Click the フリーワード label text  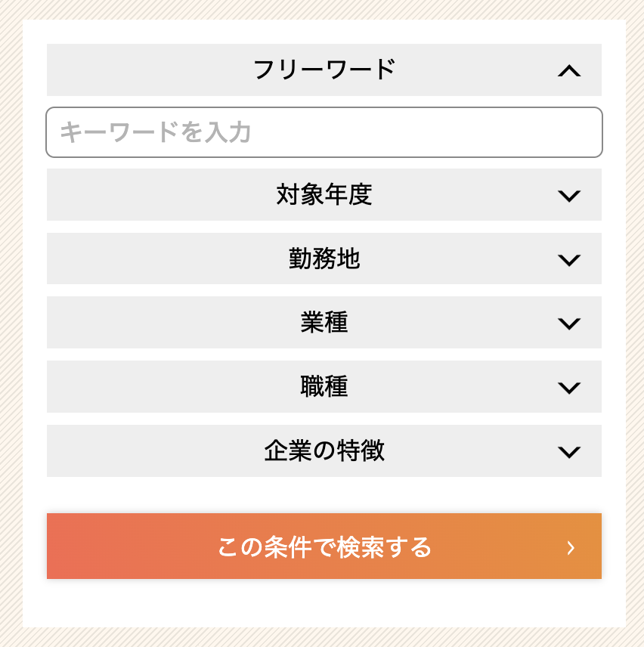(x=324, y=70)
